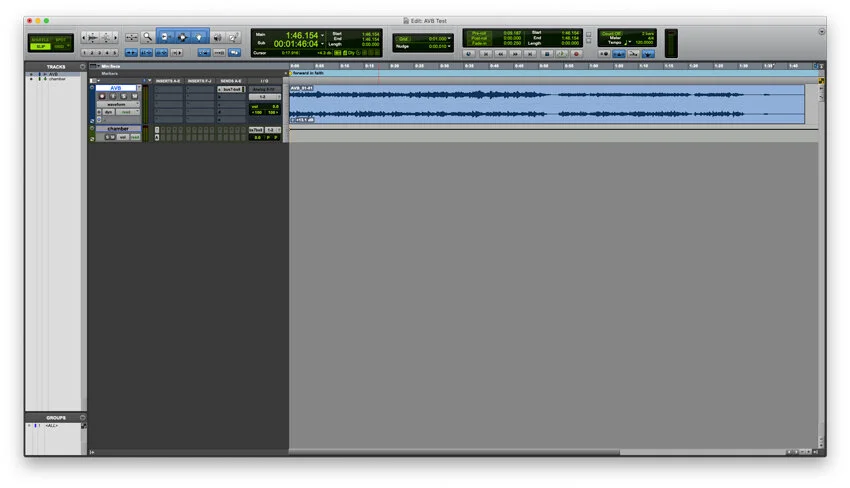Click the Play transport button
Viewport: 850px width, 488px height.
562,54
